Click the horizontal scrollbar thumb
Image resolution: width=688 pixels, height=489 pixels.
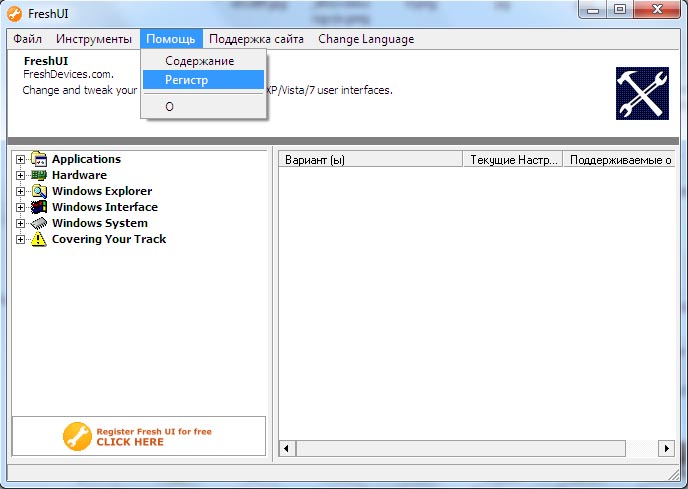click(461, 448)
